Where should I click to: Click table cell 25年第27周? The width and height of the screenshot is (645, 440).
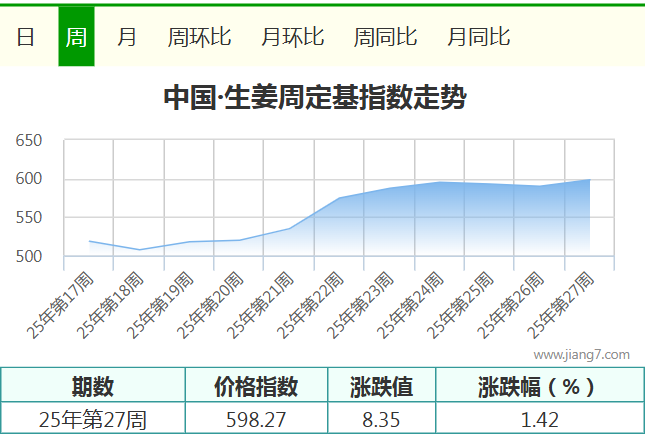click(x=93, y=420)
